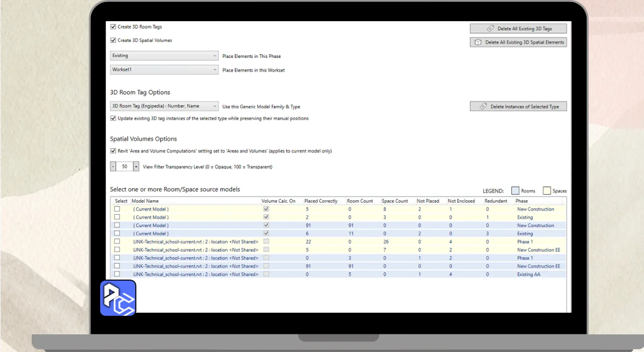Decrease transparency level with minus button
644x352 pixels.
(113, 166)
